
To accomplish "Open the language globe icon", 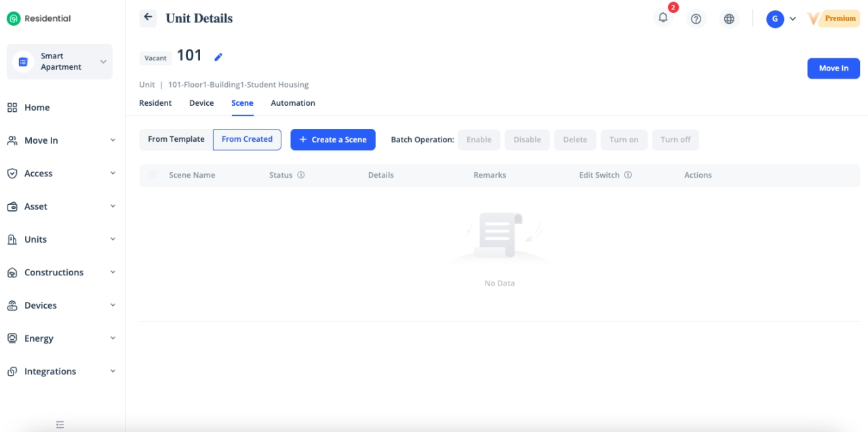I will 729,19.
